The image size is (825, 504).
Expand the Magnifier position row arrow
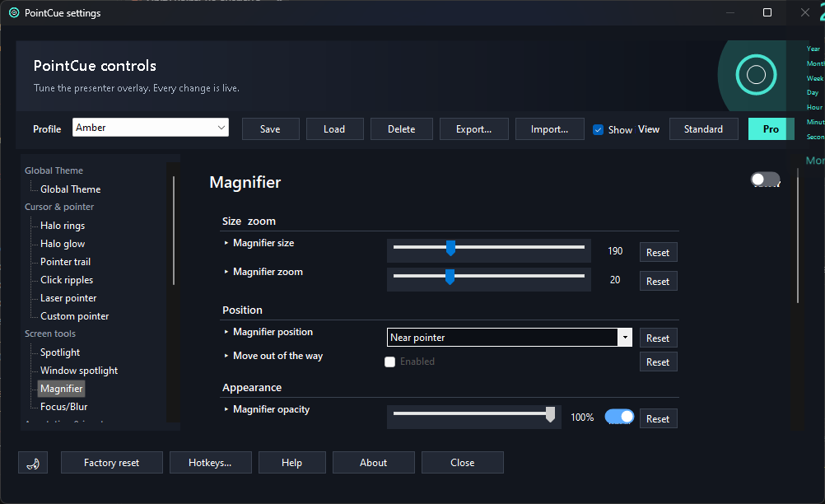tap(226, 332)
